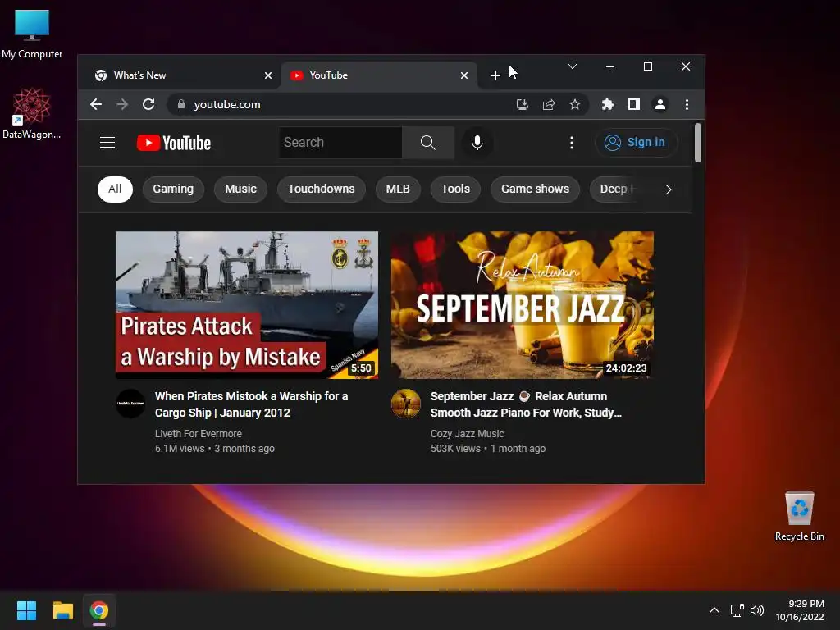This screenshot has height=630, width=840.
Task: Close the YouTube tab
Action: 464,75
